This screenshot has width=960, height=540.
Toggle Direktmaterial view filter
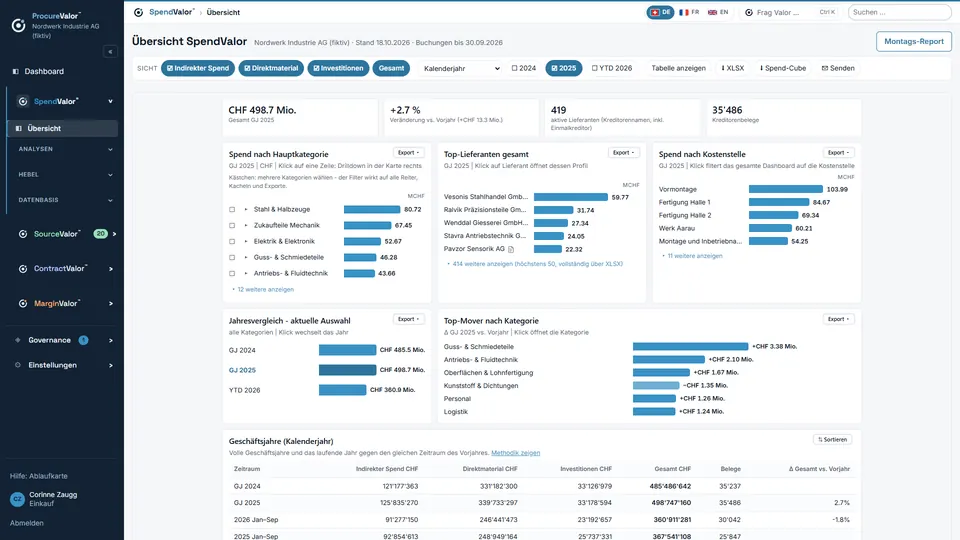pyautogui.click(x=271, y=68)
